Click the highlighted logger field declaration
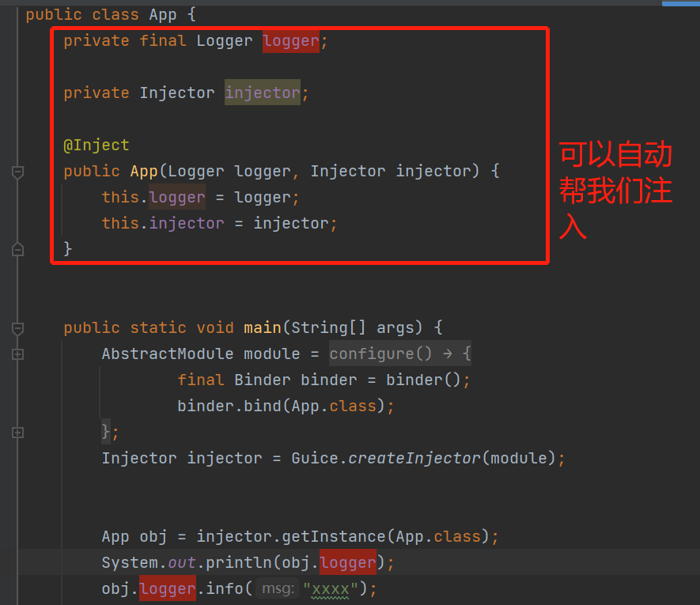 tap(290, 40)
